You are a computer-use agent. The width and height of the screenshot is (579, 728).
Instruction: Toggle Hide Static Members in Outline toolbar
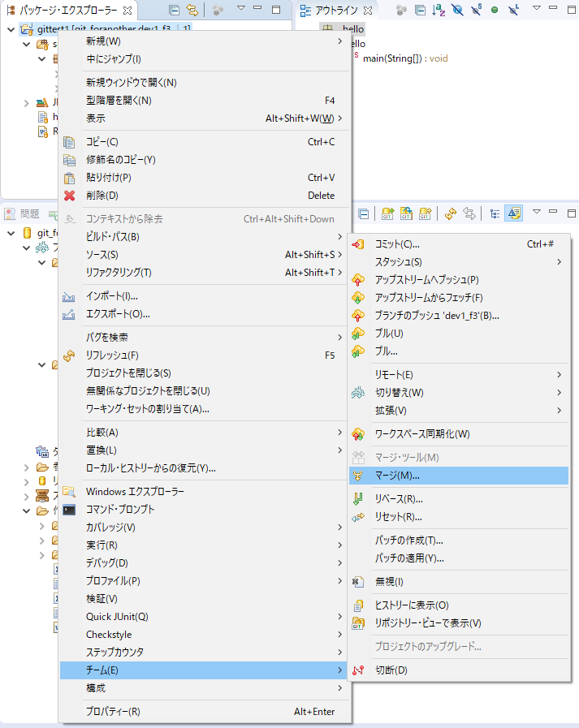pyautogui.click(x=477, y=10)
